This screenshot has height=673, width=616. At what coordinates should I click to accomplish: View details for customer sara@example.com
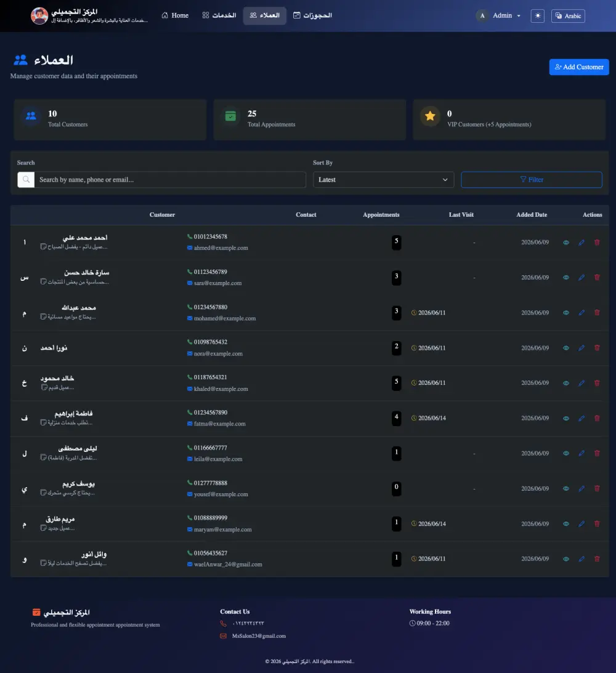click(565, 278)
